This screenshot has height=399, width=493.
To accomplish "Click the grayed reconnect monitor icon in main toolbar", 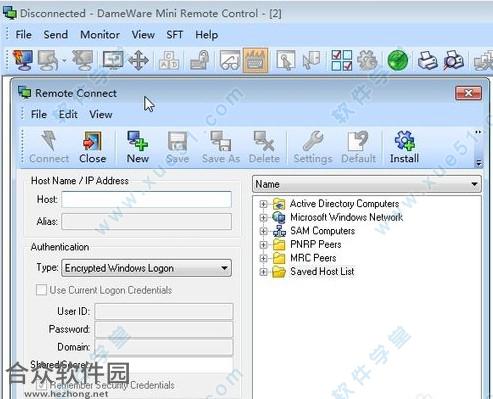I will (49, 60).
